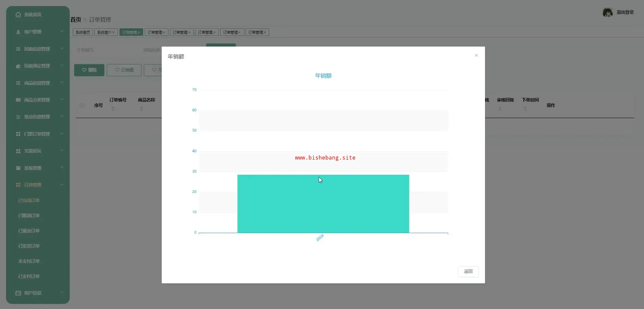Switch to the 系统首页 tab
Image resolution: width=644 pixels, height=309 pixels.
click(x=83, y=32)
